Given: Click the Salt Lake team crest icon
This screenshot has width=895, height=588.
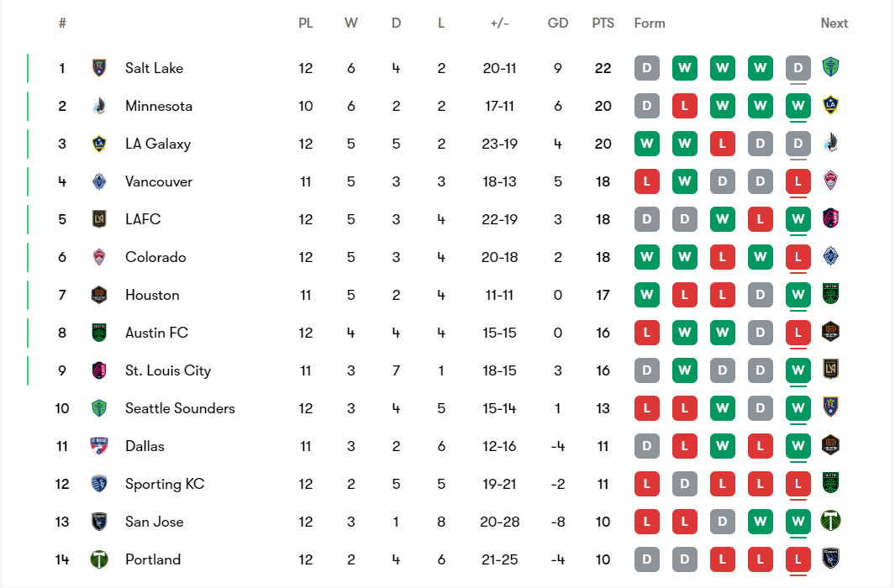Looking at the screenshot, I should (x=99, y=68).
